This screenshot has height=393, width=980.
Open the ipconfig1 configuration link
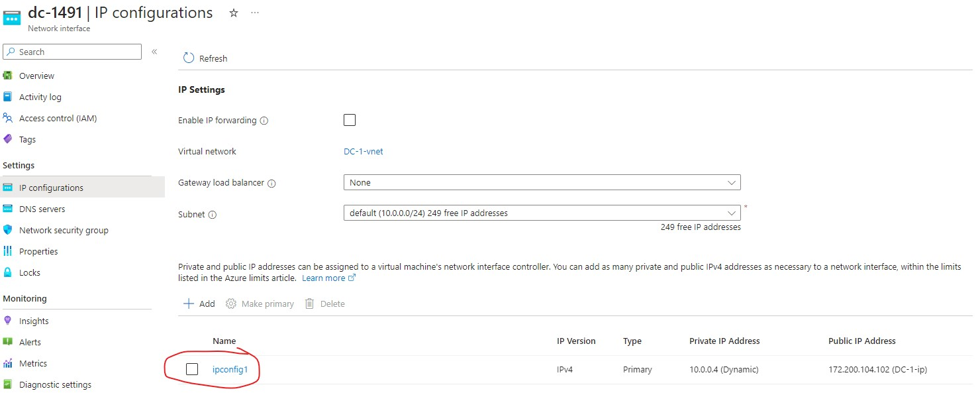click(x=230, y=369)
